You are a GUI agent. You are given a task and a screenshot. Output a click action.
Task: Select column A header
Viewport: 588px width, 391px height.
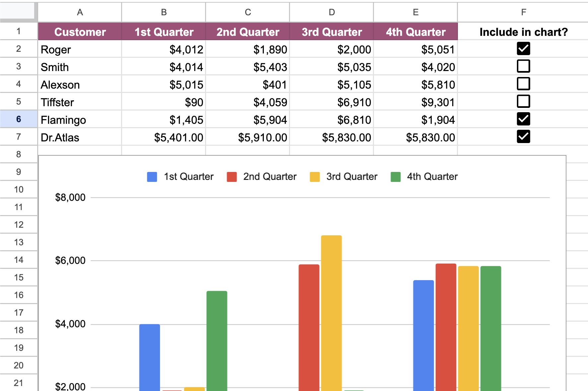point(80,12)
